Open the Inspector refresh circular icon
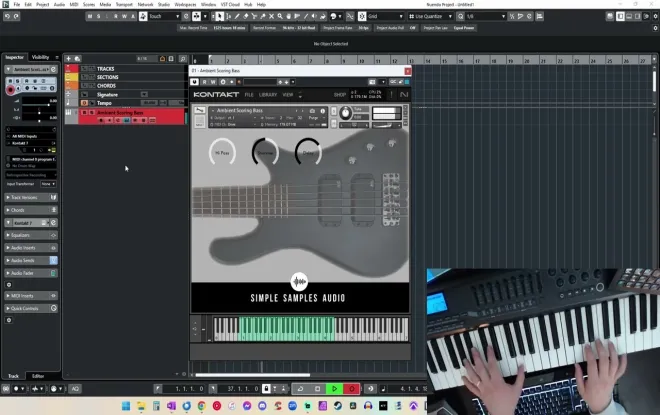 pyautogui.click(x=53, y=69)
